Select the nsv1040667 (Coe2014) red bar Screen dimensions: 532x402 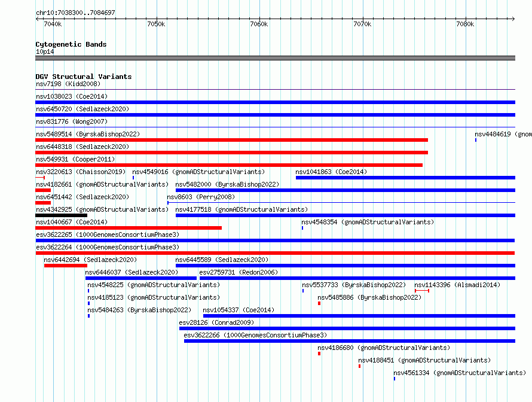tap(129, 228)
